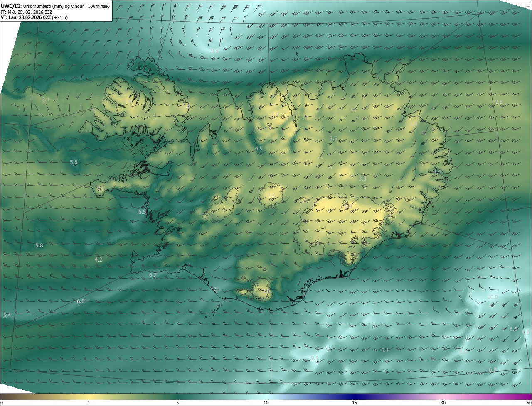The image size is (532, 406).
Task: Select the 4.9 value label in north Iceland
Action: pos(259,149)
